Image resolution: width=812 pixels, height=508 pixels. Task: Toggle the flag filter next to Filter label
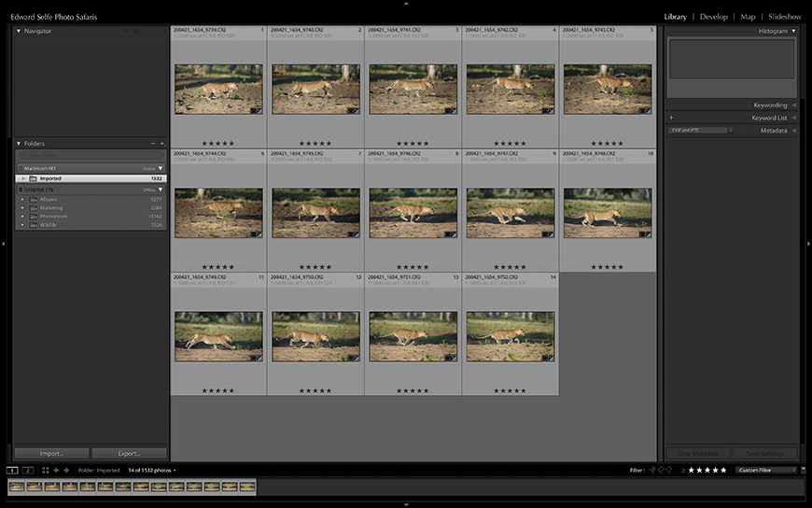[653, 470]
